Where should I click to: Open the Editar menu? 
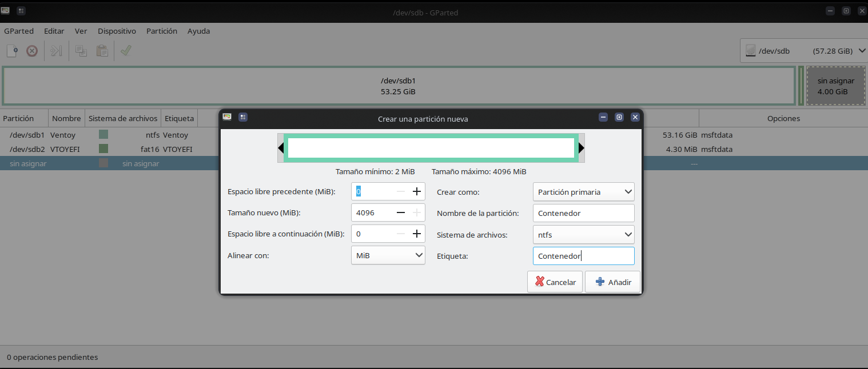tap(54, 31)
